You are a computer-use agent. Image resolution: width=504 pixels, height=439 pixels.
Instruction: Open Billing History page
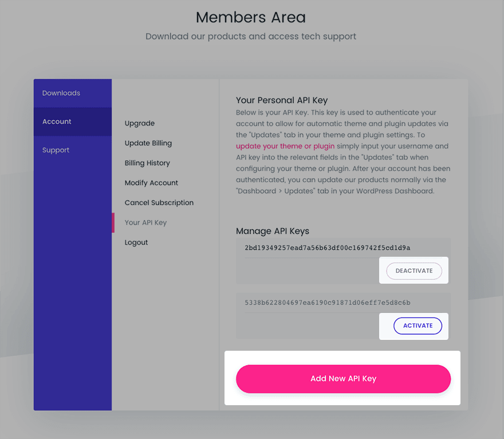[x=147, y=163]
